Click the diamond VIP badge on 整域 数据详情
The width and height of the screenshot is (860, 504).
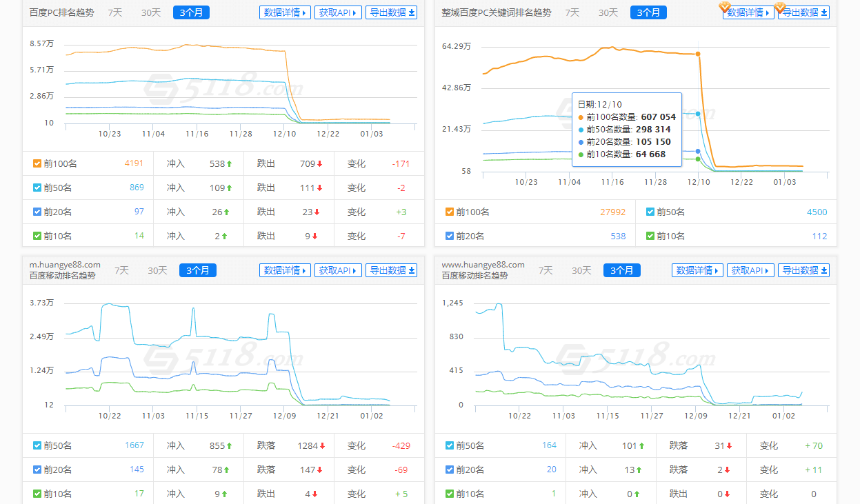[x=724, y=7]
